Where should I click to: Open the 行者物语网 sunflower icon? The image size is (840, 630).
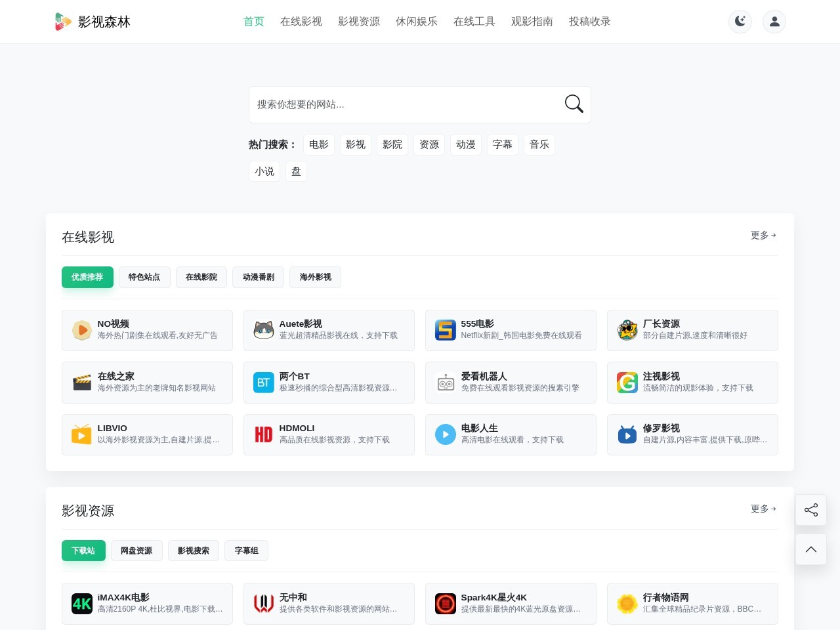pos(627,603)
